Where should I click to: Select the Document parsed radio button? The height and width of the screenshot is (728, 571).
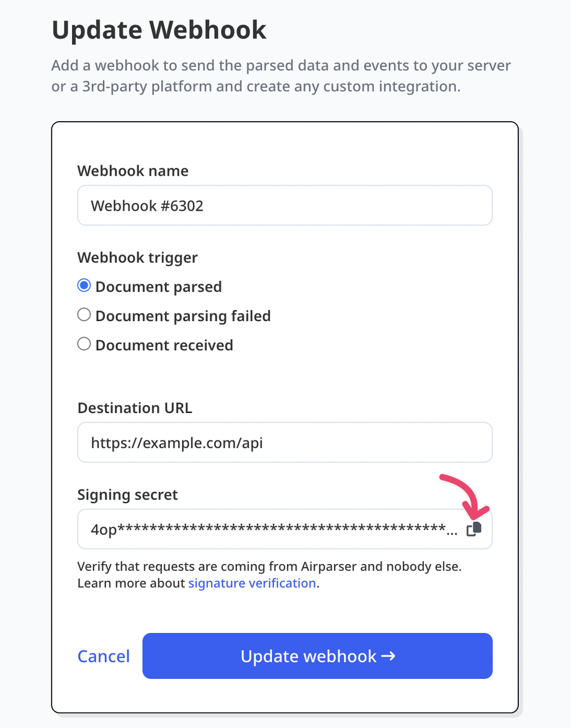point(84,286)
